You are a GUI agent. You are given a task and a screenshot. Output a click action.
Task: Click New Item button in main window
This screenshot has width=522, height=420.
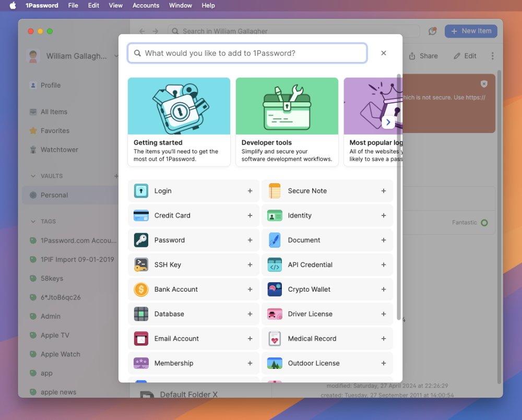471,31
